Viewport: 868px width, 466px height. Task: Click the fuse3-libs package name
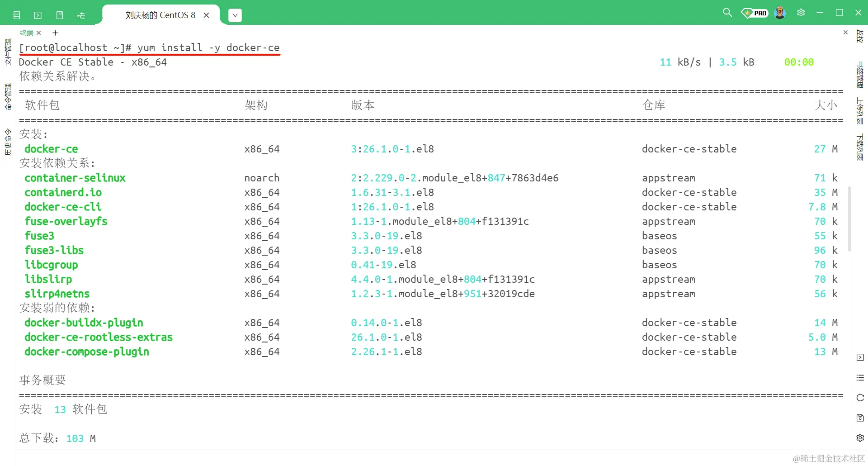click(54, 250)
